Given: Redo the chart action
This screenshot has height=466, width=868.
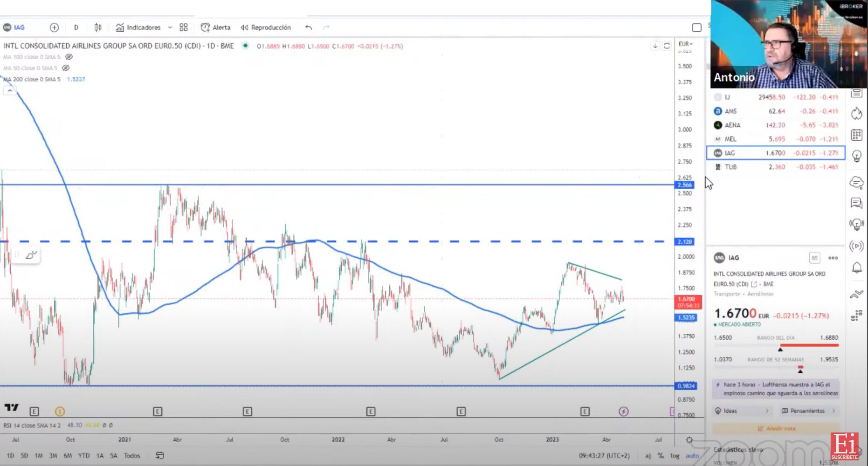Looking at the screenshot, I should point(326,27).
